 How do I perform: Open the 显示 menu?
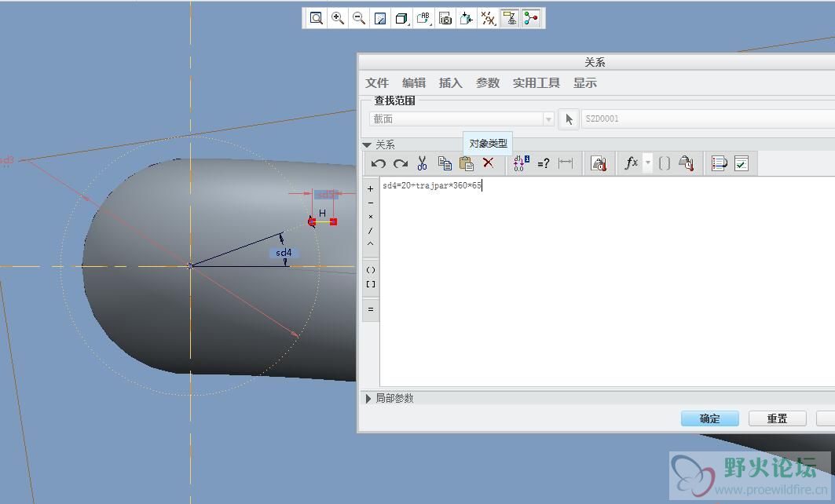point(584,83)
